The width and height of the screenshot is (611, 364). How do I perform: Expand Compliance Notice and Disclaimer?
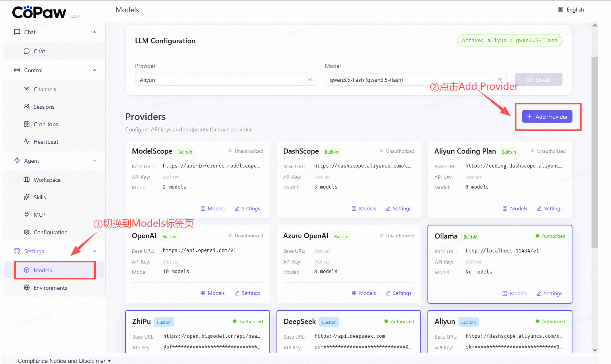click(64, 361)
